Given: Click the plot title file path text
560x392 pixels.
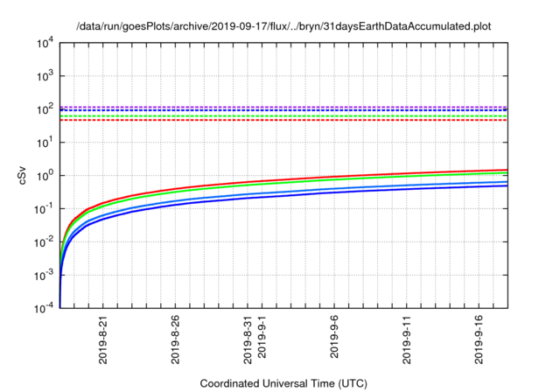Looking at the screenshot, I should [x=283, y=27].
